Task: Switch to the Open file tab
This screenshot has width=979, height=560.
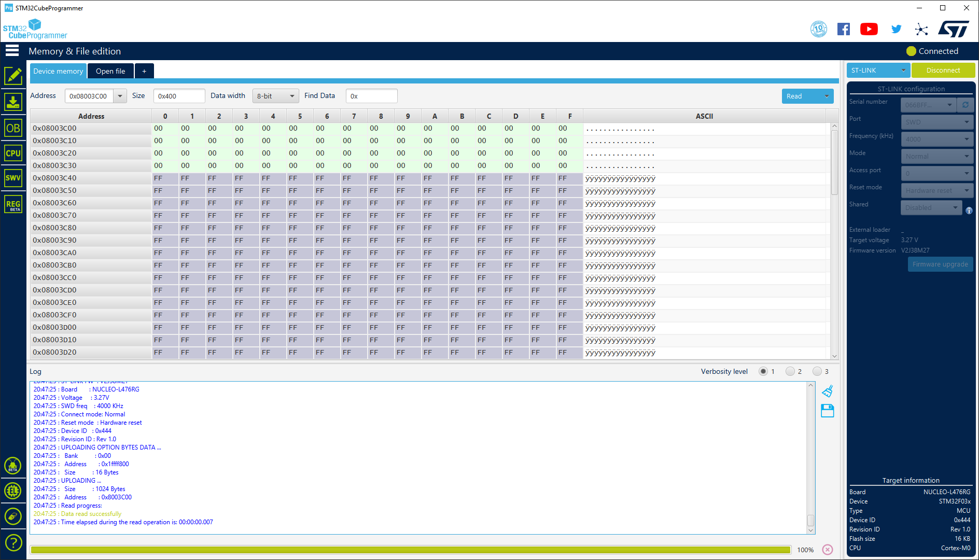Action: (110, 71)
